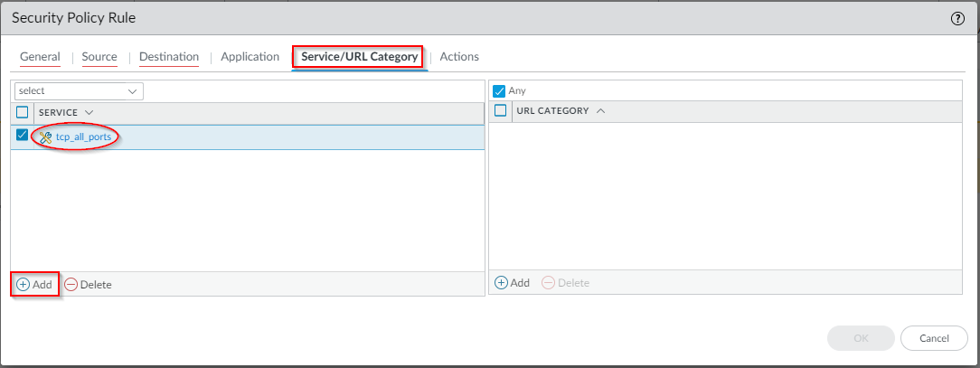Click the plus icon under URL Category
980x368 pixels.
(501, 282)
